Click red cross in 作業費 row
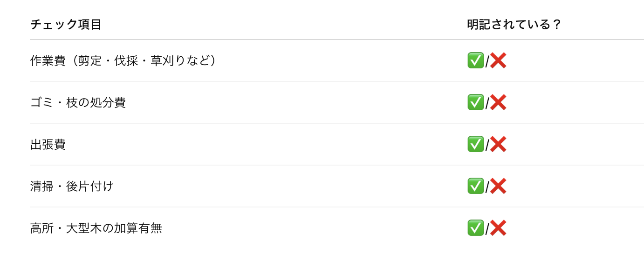The width and height of the screenshot is (644, 267). pos(498,60)
